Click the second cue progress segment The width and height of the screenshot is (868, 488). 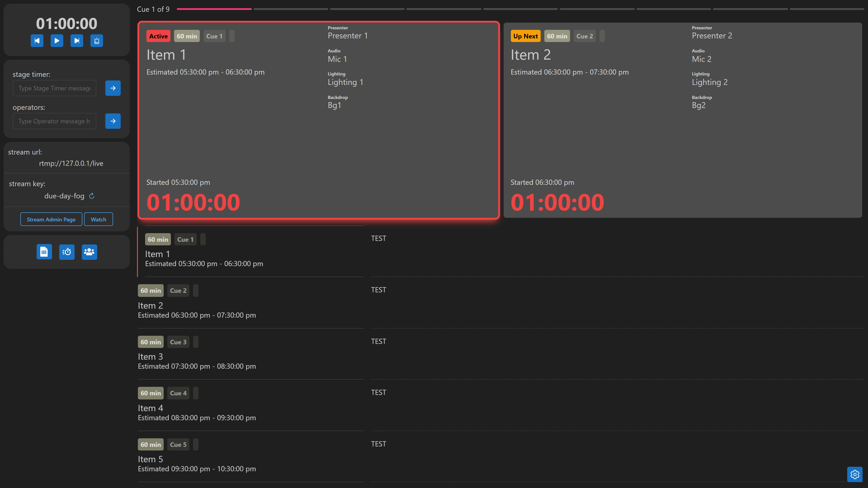pyautogui.click(x=291, y=9)
